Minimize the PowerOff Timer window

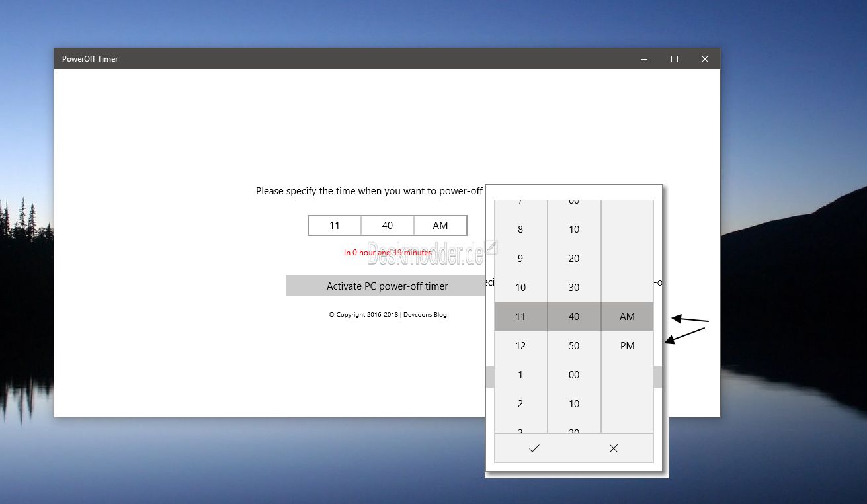click(x=644, y=59)
